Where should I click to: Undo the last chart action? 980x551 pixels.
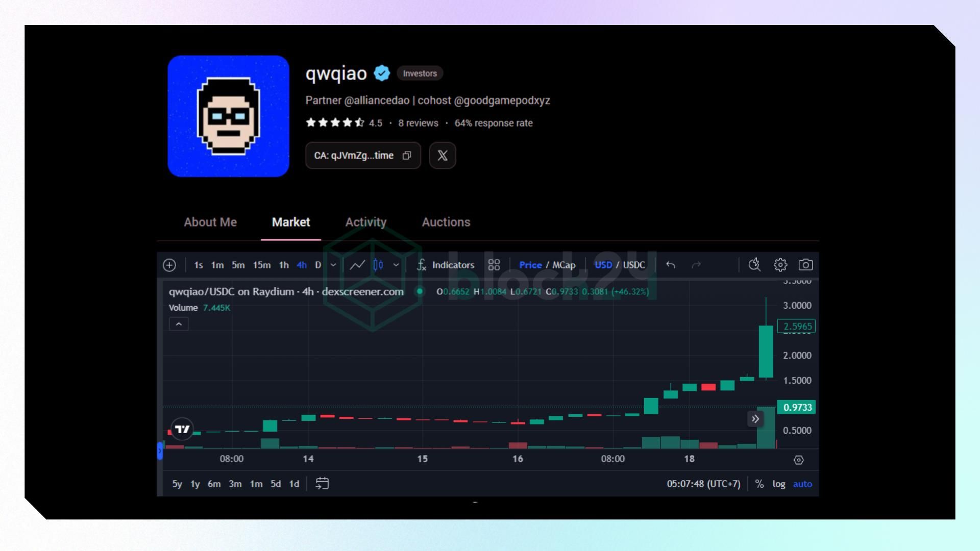coord(671,265)
